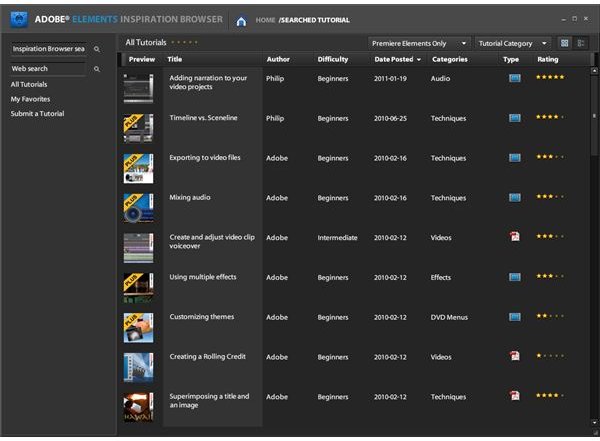
Task: Open Customizing themes thumbnail
Action: [x=138, y=328]
